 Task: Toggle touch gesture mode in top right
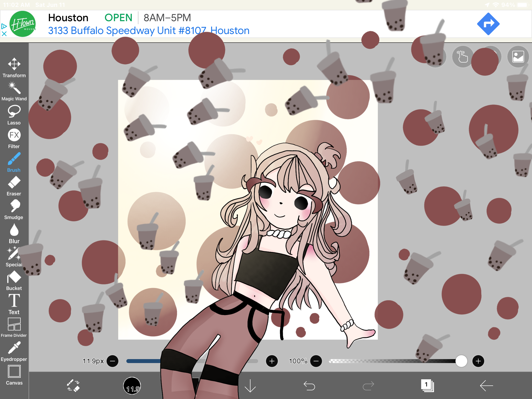[463, 57]
